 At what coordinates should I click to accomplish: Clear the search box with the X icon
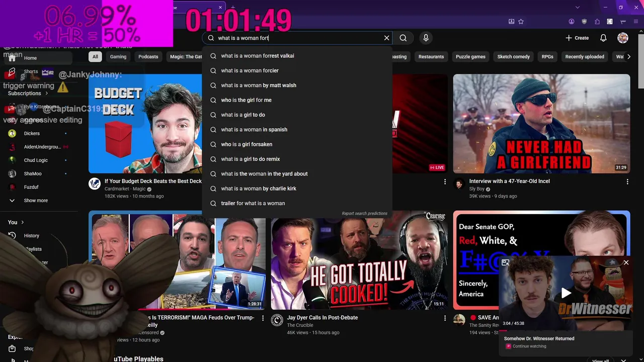[x=386, y=38]
